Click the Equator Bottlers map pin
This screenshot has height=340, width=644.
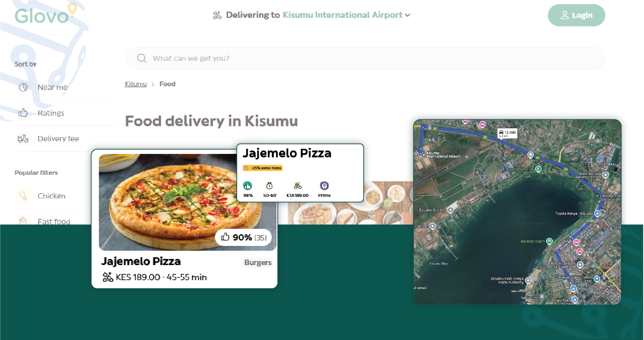pyautogui.click(x=451, y=210)
